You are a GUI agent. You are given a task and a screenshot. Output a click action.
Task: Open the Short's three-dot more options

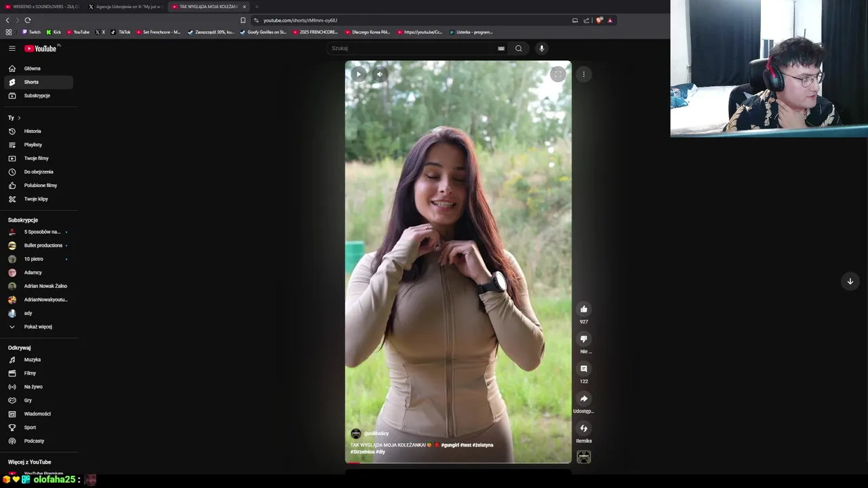pos(583,74)
